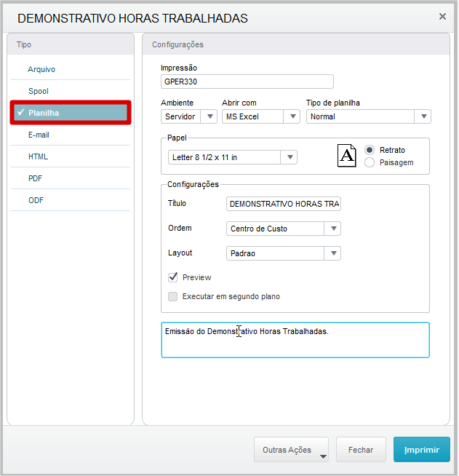Enable Executar em segundo plano checkbox
Viewport: 459px width, 476px height.
[x=173, y=296]
